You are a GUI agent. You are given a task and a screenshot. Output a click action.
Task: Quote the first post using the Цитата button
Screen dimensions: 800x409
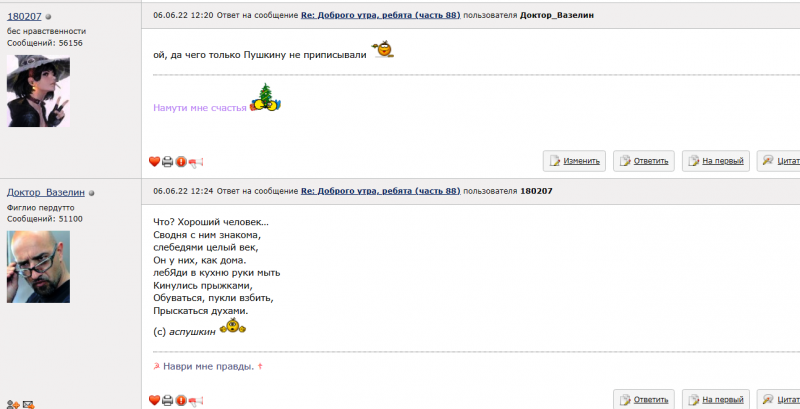click(x=780, y=161)
